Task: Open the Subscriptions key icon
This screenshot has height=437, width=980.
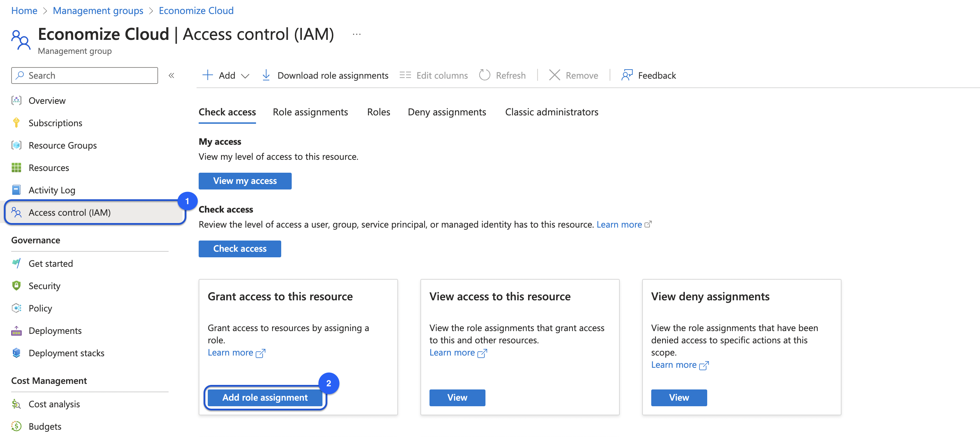Action: (x=16, y=123)
